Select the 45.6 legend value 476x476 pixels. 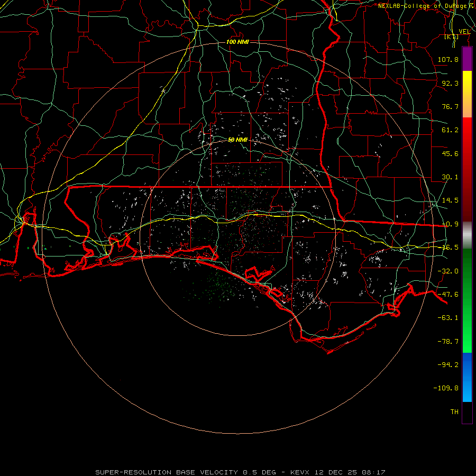pyautogui.click(x=450, y=153)
